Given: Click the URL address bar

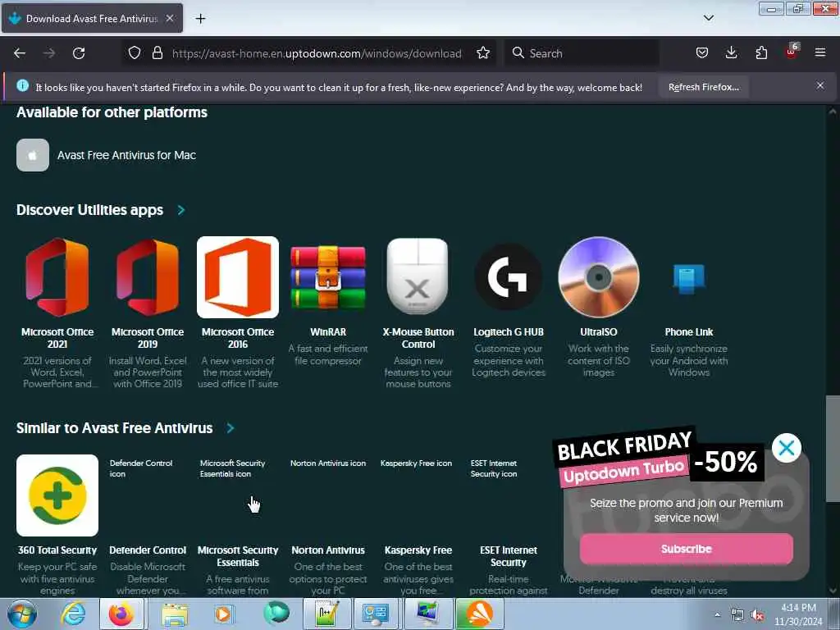Looking at the screenshot, I should point(316,53).
